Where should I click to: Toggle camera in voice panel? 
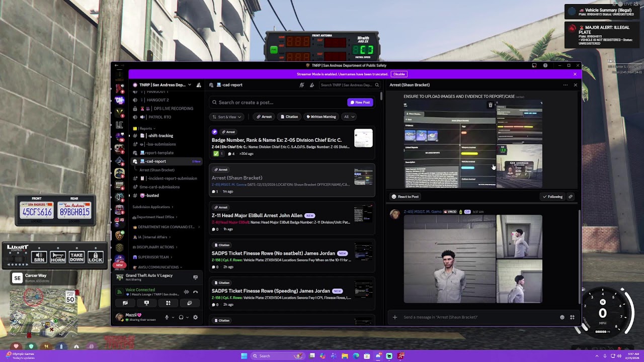point(125,303)
